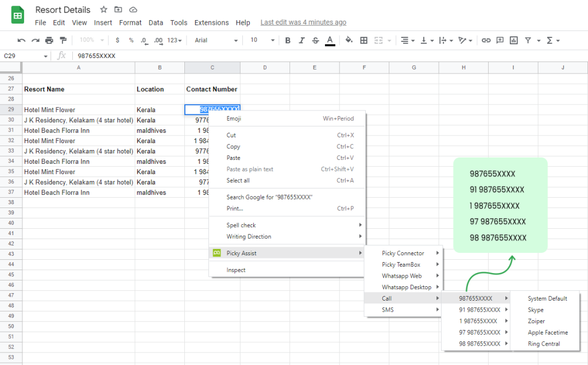Open the Arial font dropdown
The height and width of the screenshot is (365, 588).
(x=216, y=40)
